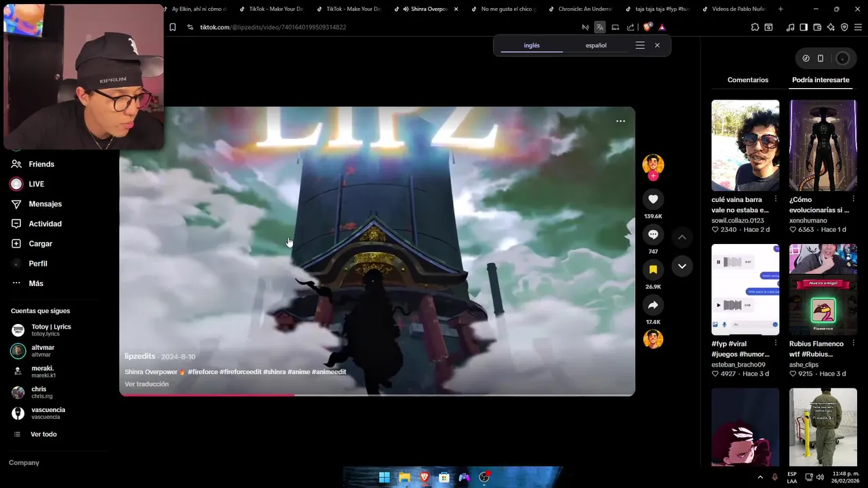Screen dimensions: 868x488
Task: Go to the previous video arrow
Action: click(x=682, y=237)
